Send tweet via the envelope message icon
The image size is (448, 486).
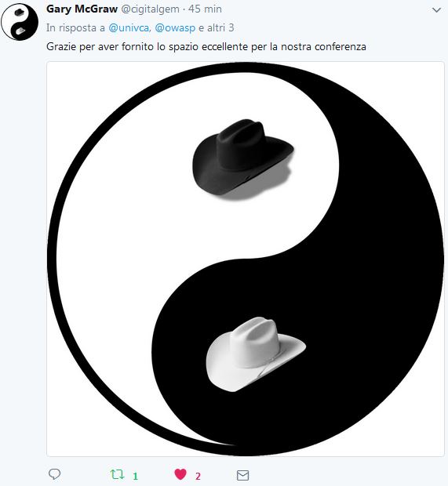click(242, 475)
